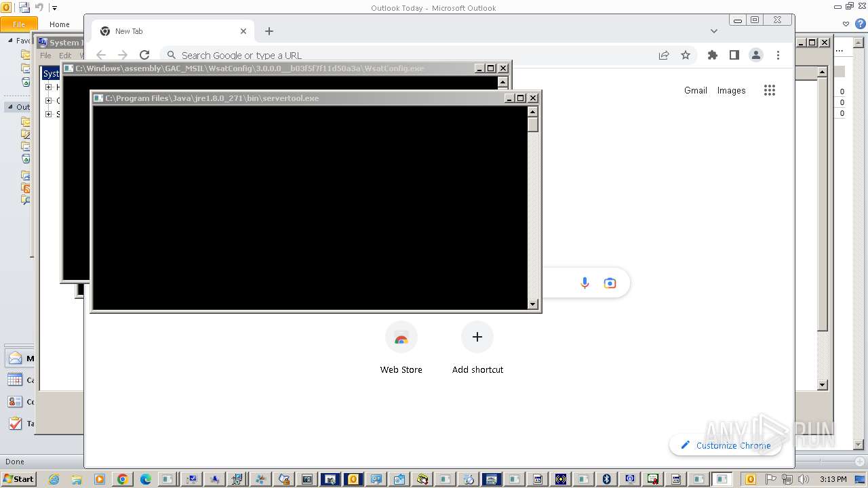
Task: Open Google apps grid
Action: pos(769,90)
